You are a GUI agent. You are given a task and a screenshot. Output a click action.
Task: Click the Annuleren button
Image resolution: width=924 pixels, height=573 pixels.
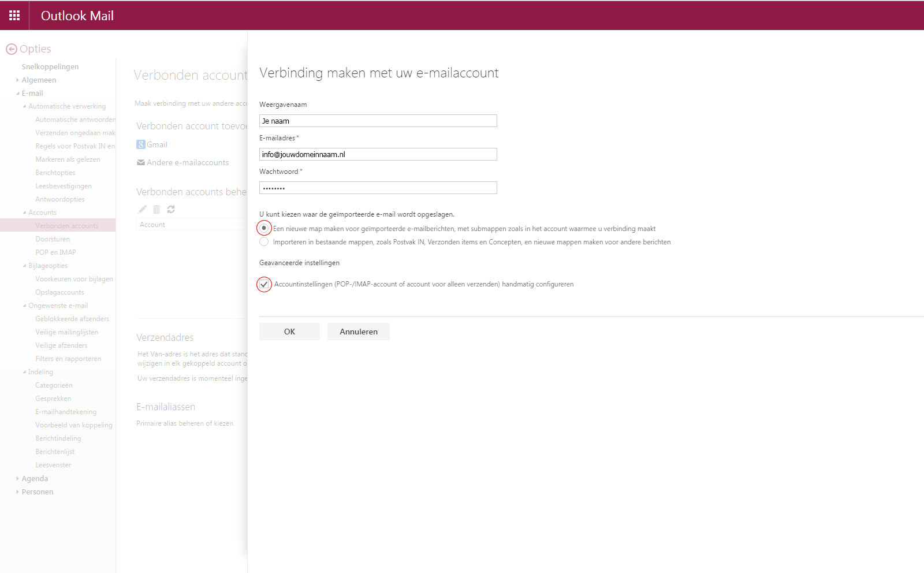coord(359,332)
